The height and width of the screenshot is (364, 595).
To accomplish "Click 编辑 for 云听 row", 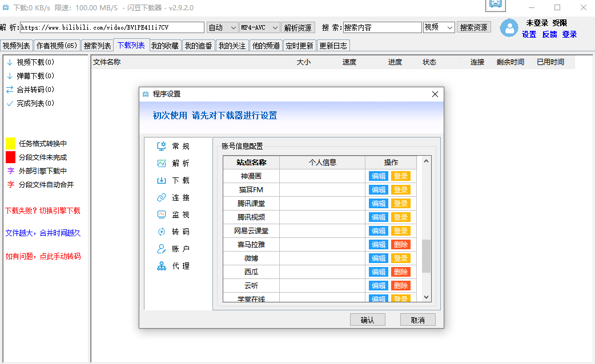I will point(379,285).
